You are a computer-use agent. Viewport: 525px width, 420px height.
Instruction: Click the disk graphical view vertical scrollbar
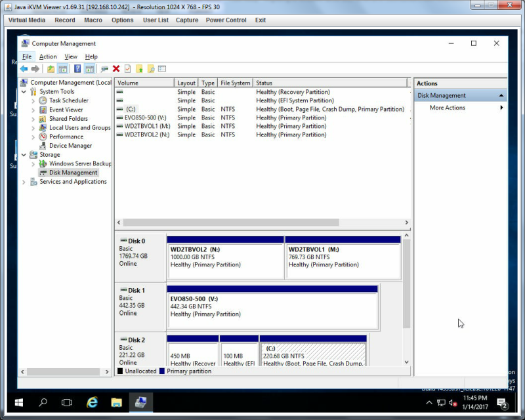point(406,283)
